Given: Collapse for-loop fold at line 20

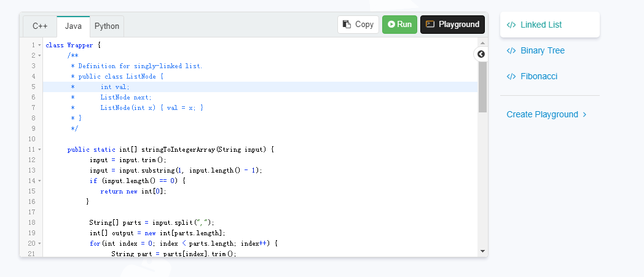Looking at the screenshot, I should [x=39, y=244].
